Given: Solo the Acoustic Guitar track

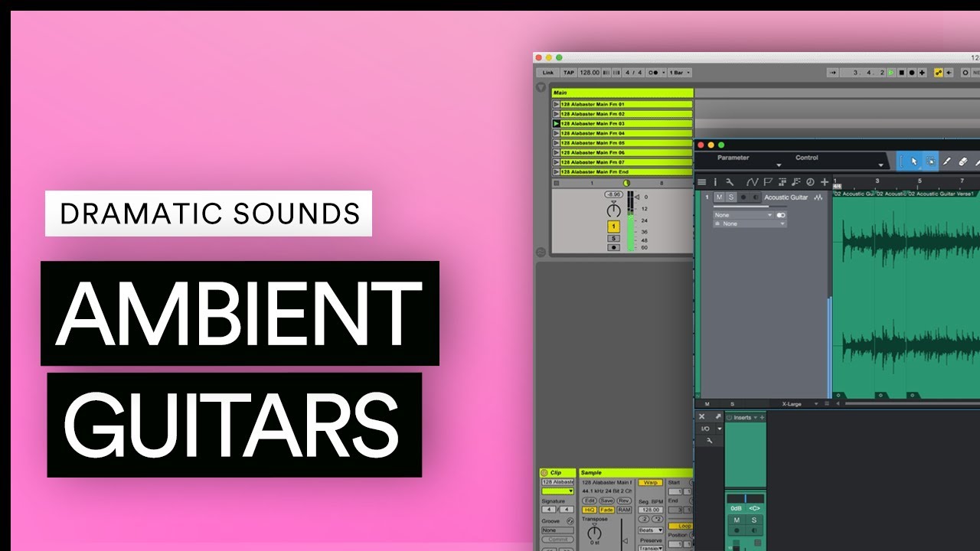Looking at the screenshot, I should pos(731,197).
